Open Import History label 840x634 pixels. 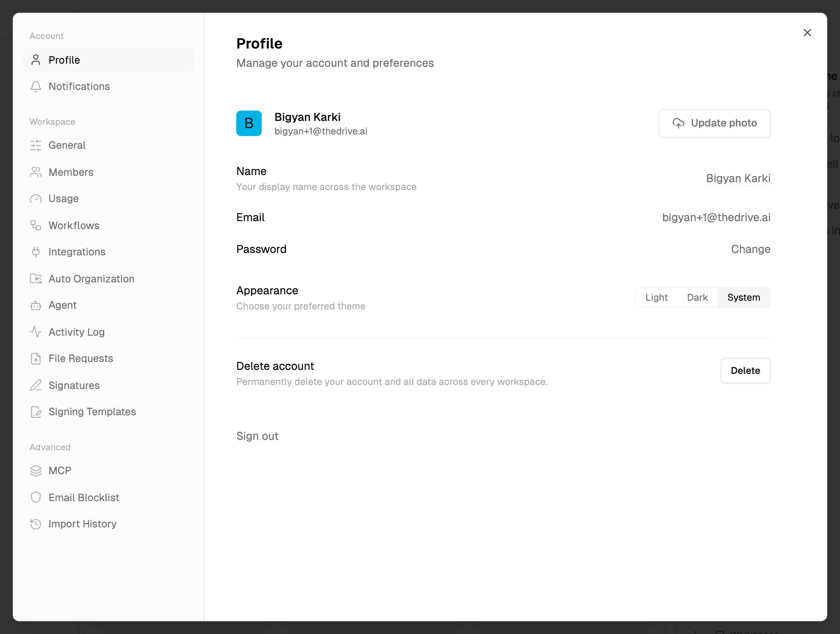(82, 524)
